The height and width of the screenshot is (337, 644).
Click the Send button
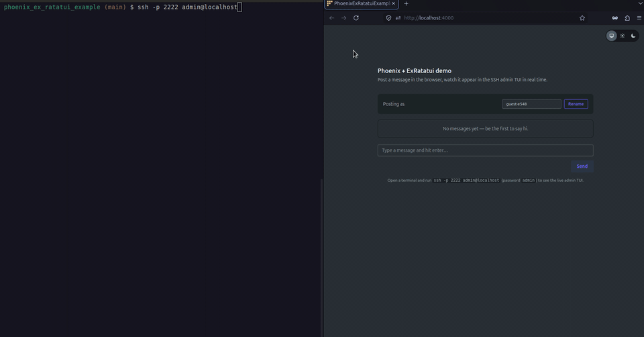[x=582, y=166]
